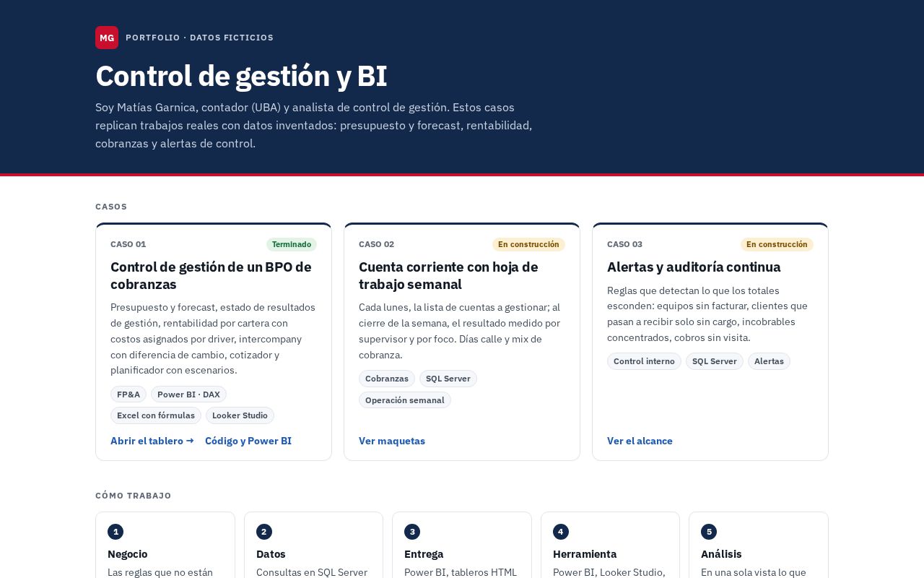Viewport: 924px width, 578px height.
Task: Click title 'Alertas y auditoría continua'
Action: pyautogui.click(x=694, y=267)
